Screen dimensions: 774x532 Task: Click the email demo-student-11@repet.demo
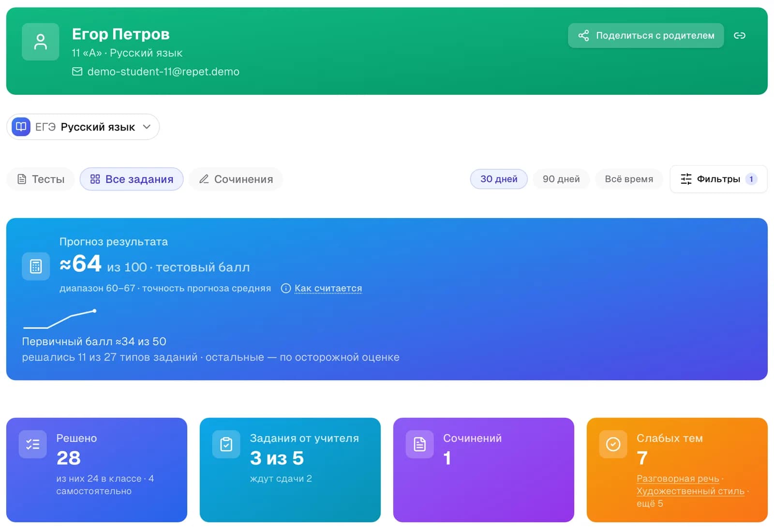coord(163,72)
